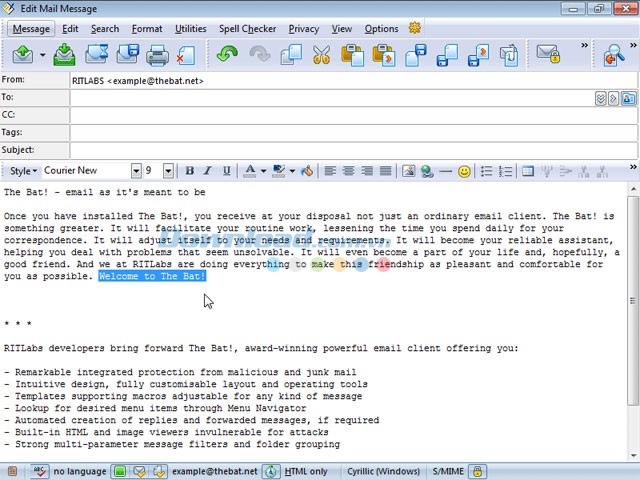Expand the Style dropdown

coord(22,171)
